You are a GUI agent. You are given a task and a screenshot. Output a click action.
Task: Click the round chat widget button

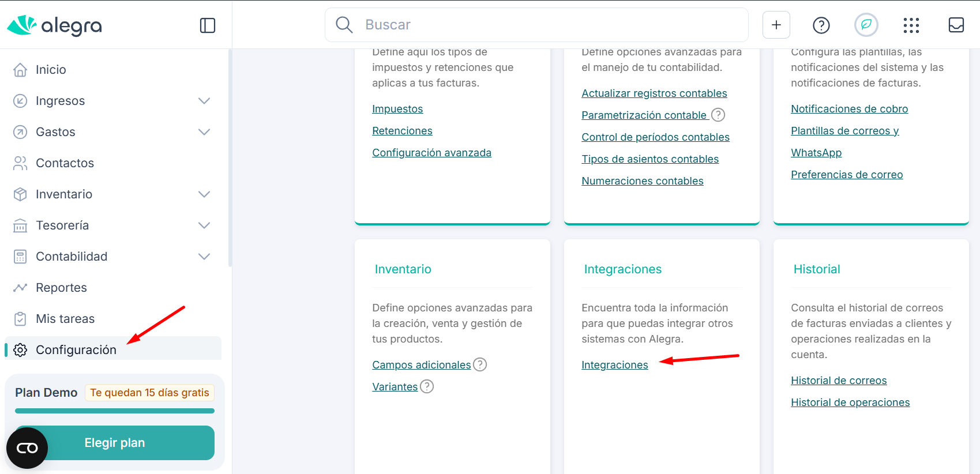pyautogui.click(x=27, y=448)
